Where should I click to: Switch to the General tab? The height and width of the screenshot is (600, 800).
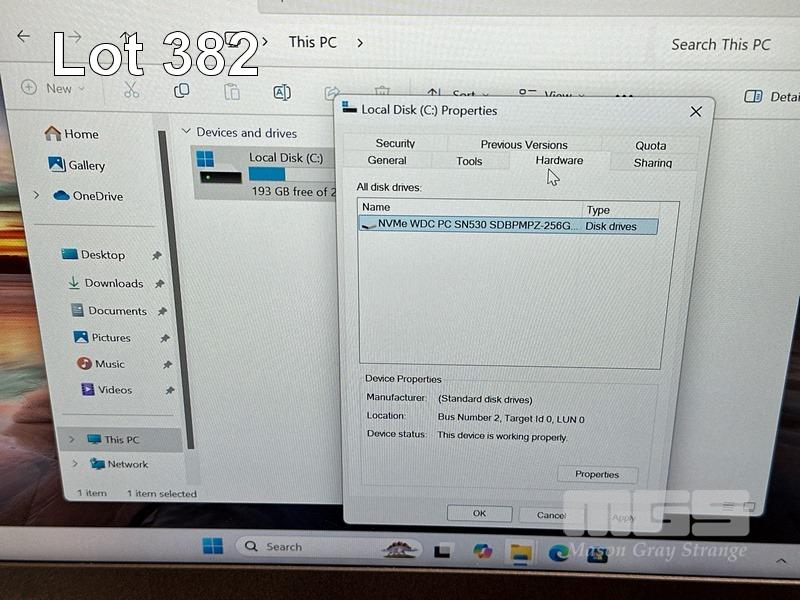point(387,160)
